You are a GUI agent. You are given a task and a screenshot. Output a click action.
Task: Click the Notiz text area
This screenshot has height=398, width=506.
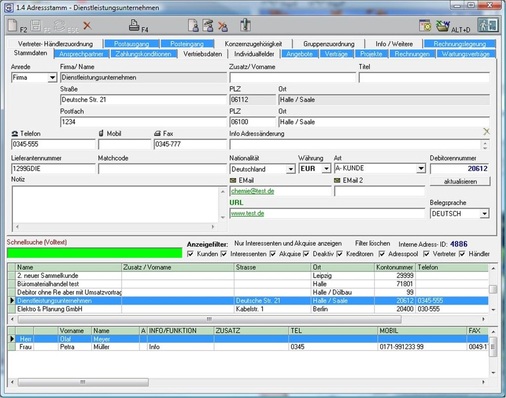click(x=115, y=205)
